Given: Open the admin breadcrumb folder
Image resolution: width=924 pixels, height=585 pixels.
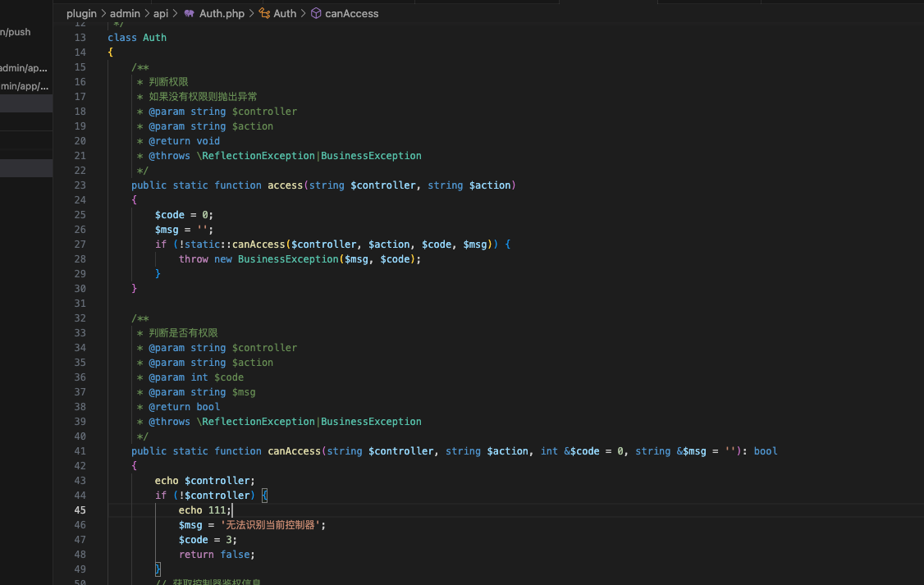Looking at the screenshot, I should click(125, 14).
